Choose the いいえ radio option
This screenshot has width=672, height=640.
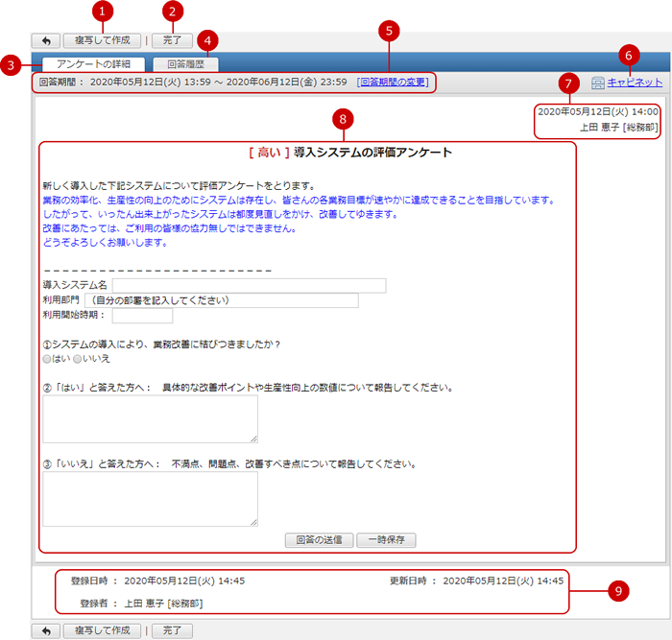[x=78, y=359]
